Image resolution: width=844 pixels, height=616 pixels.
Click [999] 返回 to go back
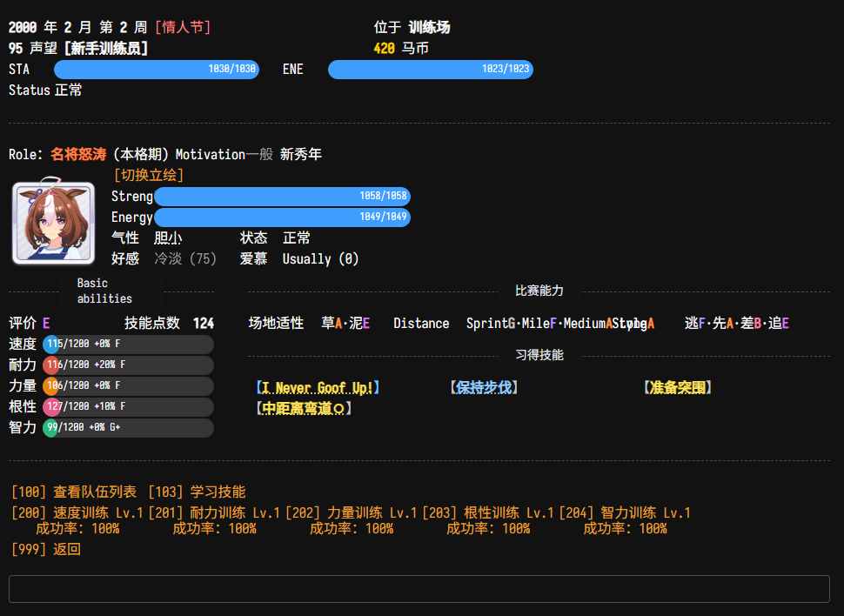[46, 549]
